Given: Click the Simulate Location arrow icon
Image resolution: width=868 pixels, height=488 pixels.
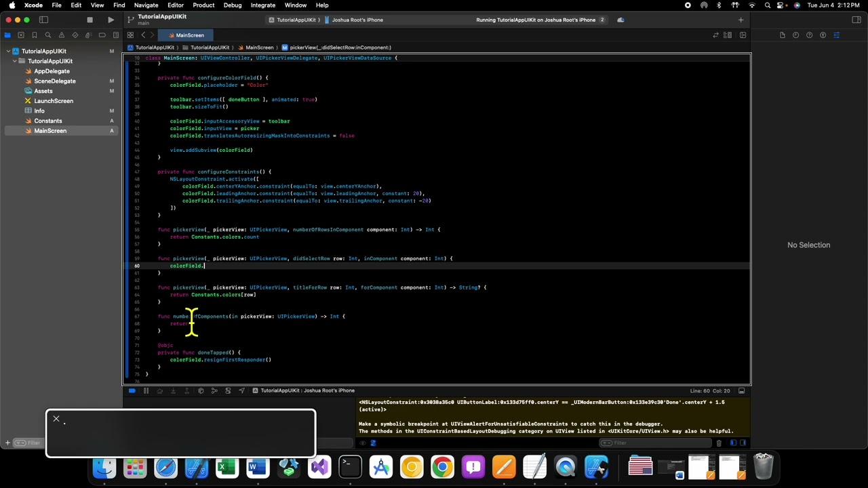Looking at the screenshot, I should 242,390.
